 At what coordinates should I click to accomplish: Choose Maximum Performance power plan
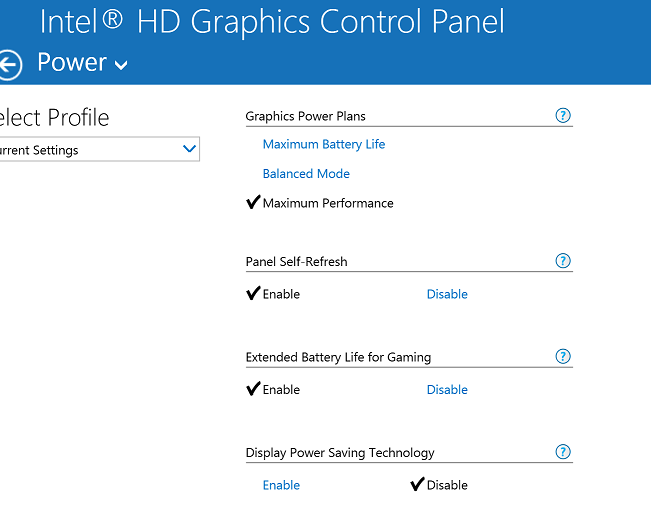(328, 203)
